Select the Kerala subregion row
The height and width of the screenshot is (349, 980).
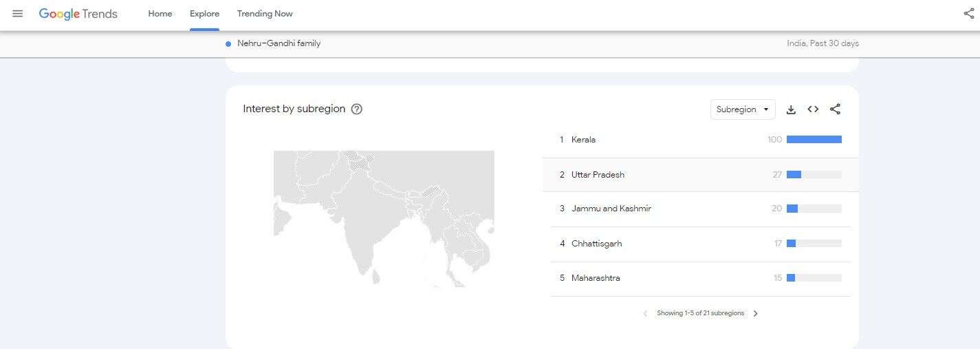coord(583,140)
